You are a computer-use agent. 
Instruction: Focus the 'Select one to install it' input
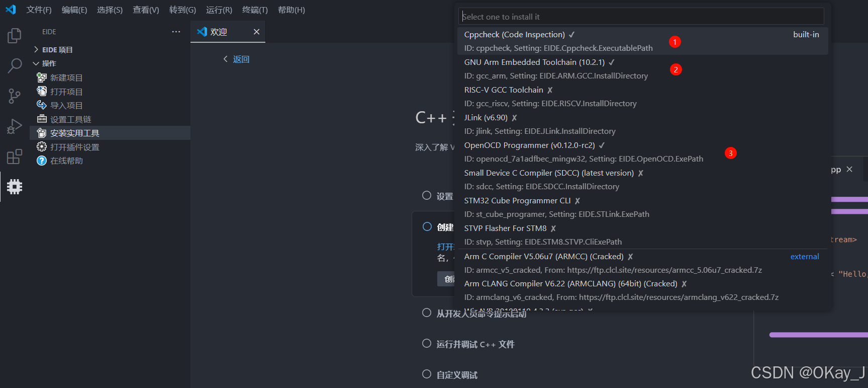(641, 17)
